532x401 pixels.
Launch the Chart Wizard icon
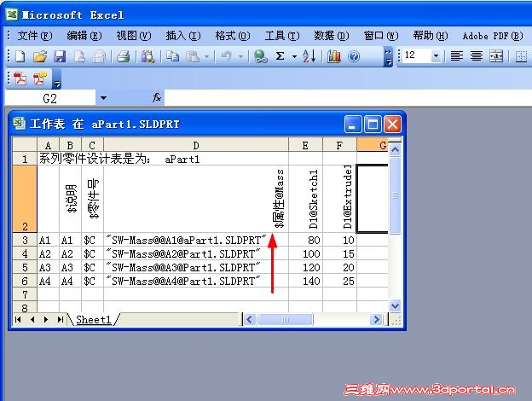click(x=334, y=56)
